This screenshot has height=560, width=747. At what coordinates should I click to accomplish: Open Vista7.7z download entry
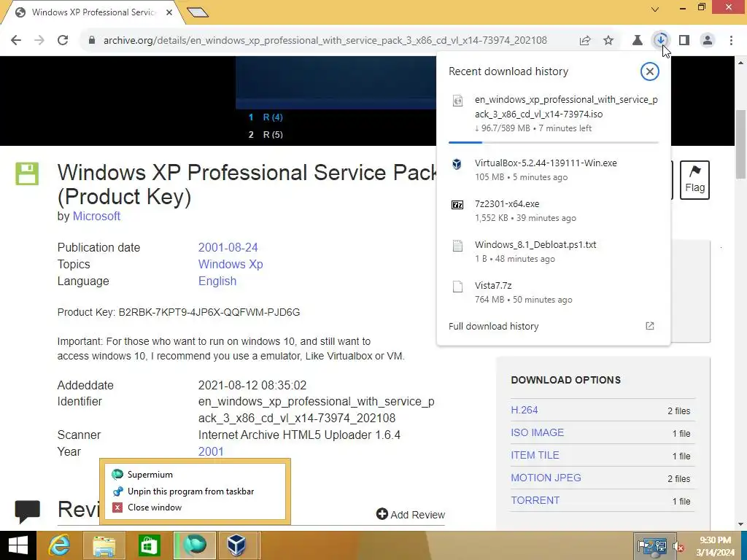pyautogui.click(x=554, y=292)
